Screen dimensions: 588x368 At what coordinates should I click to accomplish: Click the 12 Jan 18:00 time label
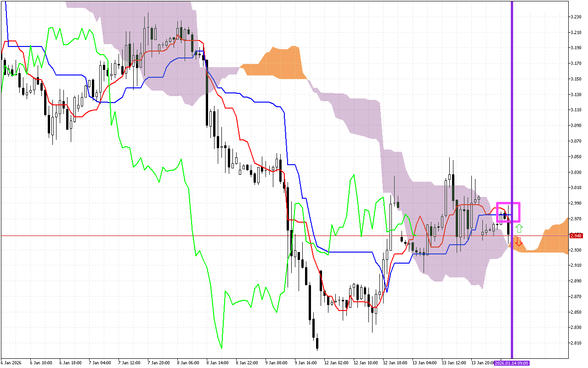pyautogui.click(x=395, y=363)
